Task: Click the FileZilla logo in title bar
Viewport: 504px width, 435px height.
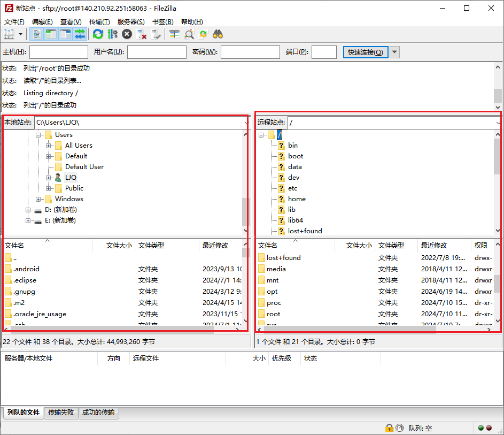Action: pos(9,8)
